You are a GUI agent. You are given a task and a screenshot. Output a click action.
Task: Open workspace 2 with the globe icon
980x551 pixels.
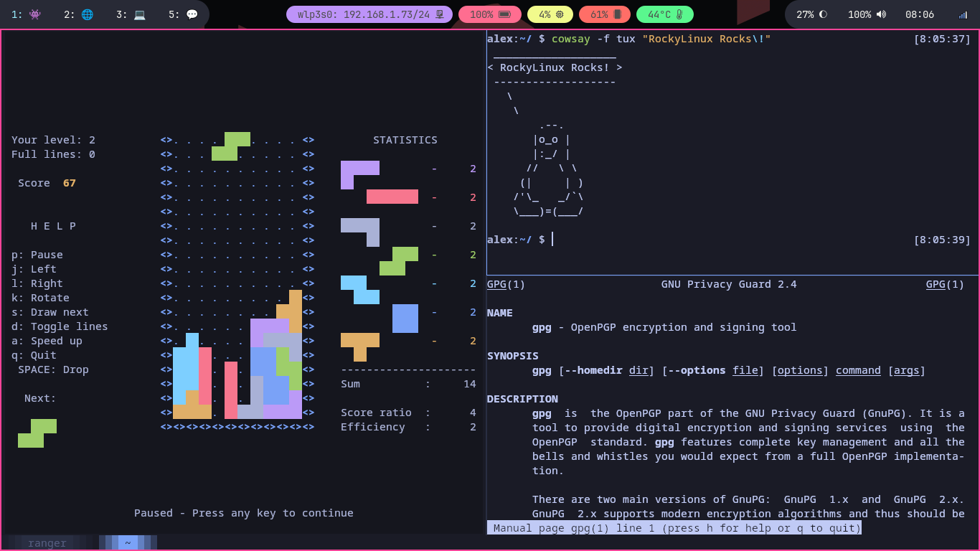coord(78,14)
